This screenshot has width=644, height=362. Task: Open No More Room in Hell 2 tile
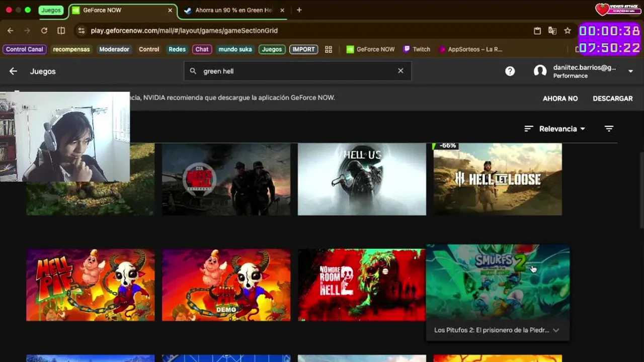[x=362, y=285]
